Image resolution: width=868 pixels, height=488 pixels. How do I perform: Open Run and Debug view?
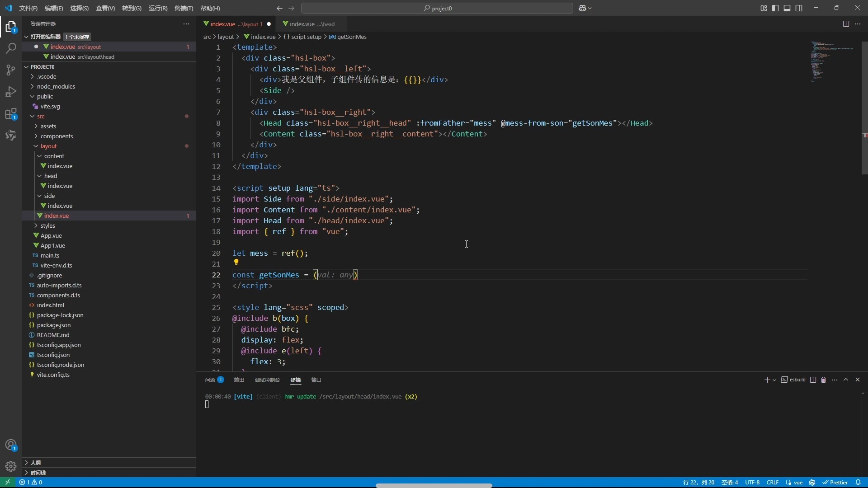pyautogui.click(x=11, y=92)
